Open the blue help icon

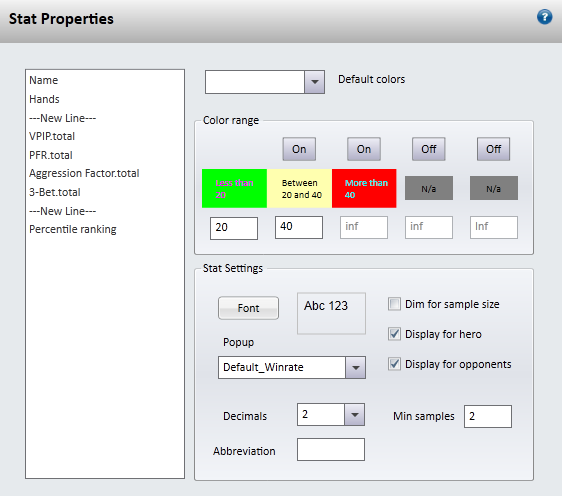click(544, 17)
